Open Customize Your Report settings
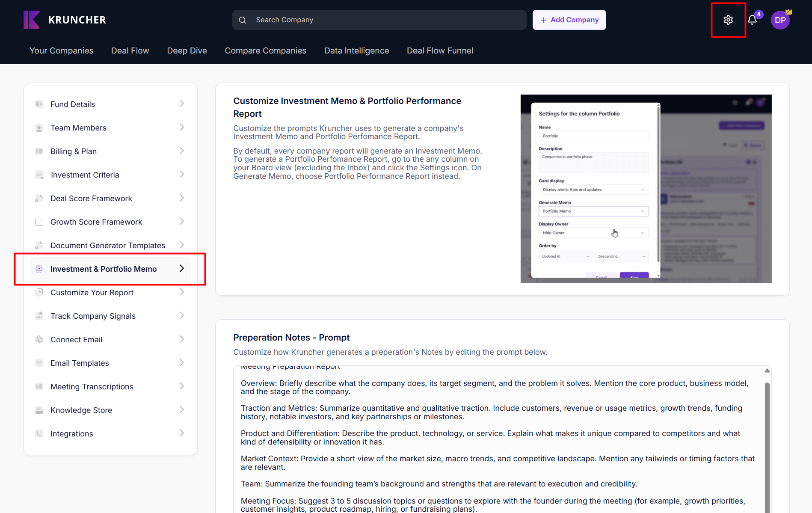This screenshot has height=513, width=812. [92, 293]
